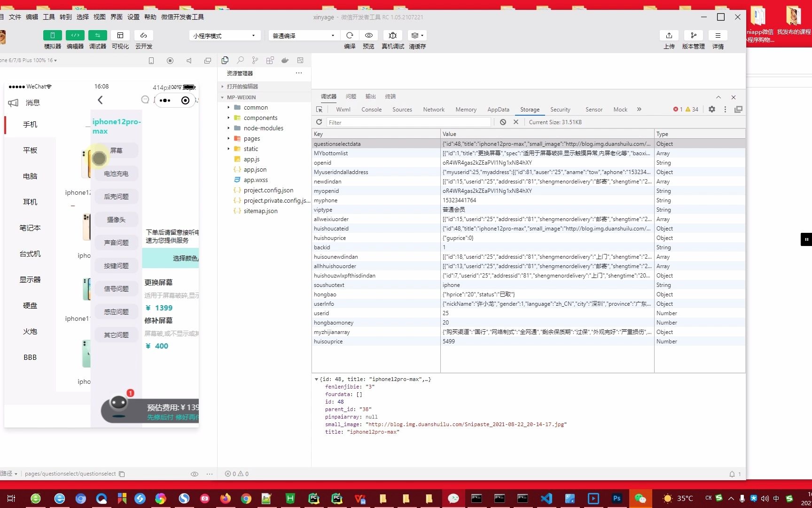Collapse the debugger panel with up chevron
The width and height of the screenshot is (812, 508).
(718, 97)
